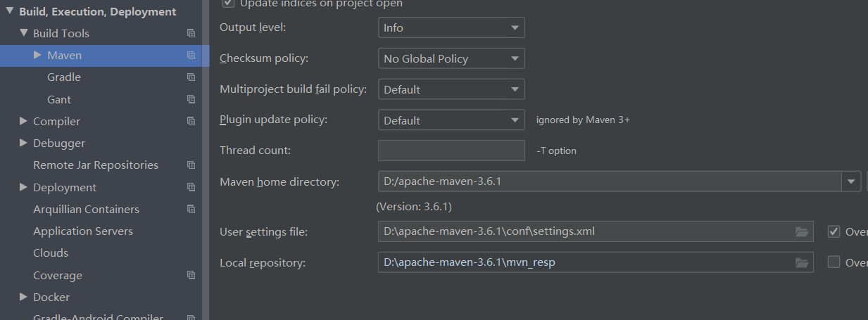
Task: Enable Override for Local repository
Action: (x=834, y=262)
